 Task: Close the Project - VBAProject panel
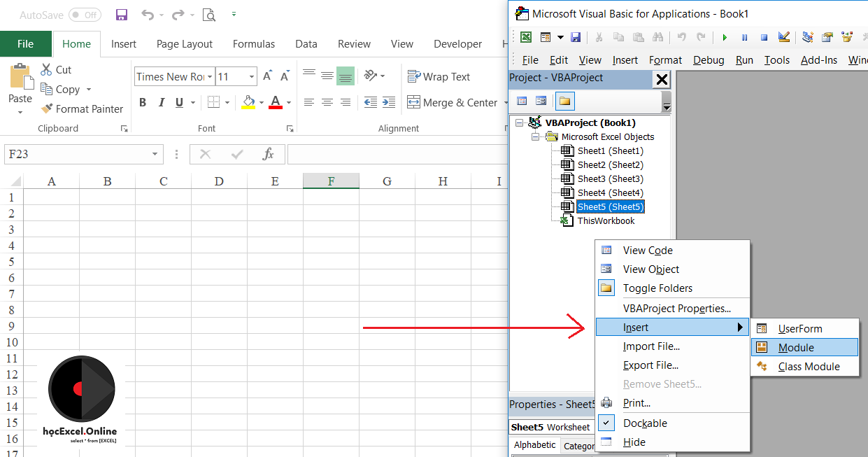click(661, 79)
